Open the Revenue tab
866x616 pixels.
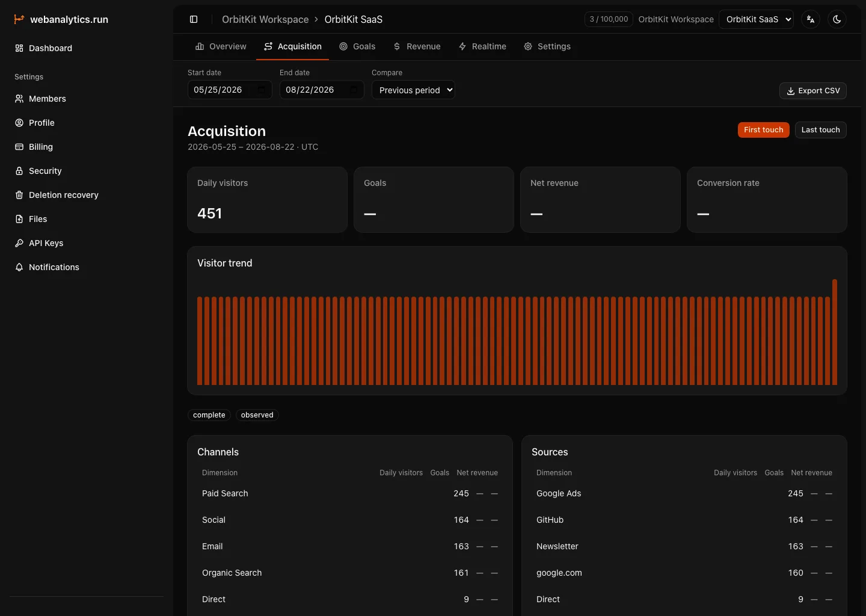pos(417,46)
